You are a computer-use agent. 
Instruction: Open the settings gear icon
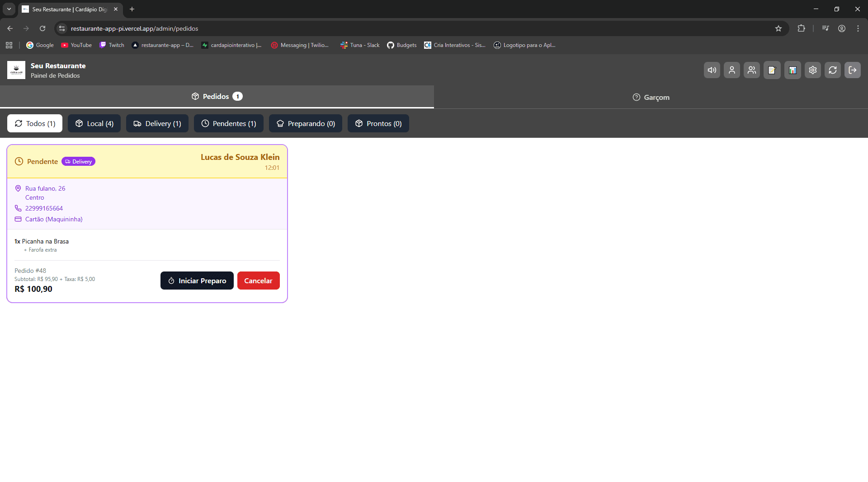pos(812,70)
